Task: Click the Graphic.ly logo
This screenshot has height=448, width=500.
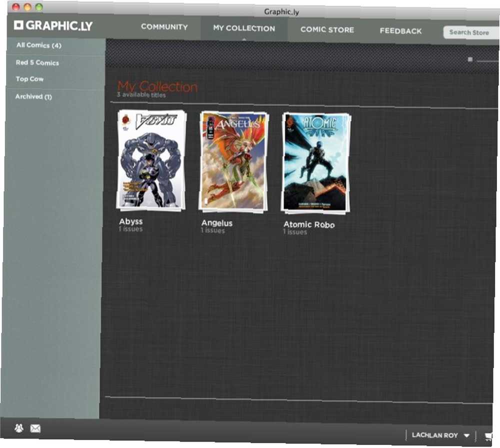Action: point(53,25)
